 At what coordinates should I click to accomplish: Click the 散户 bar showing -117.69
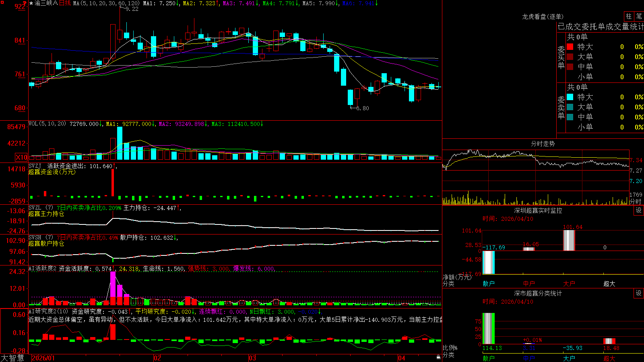[x=489, y=262]
